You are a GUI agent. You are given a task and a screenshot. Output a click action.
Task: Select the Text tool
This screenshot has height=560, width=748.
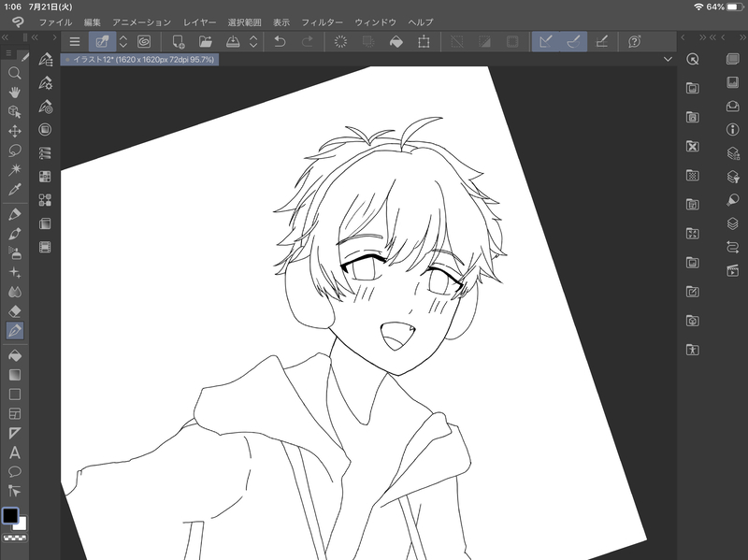(14, 452)
